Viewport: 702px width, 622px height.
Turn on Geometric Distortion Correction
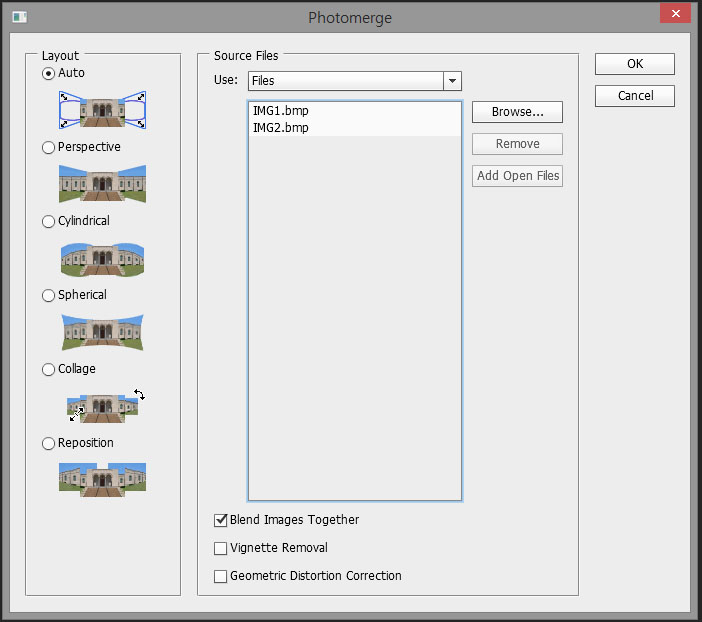click(221, 576)
